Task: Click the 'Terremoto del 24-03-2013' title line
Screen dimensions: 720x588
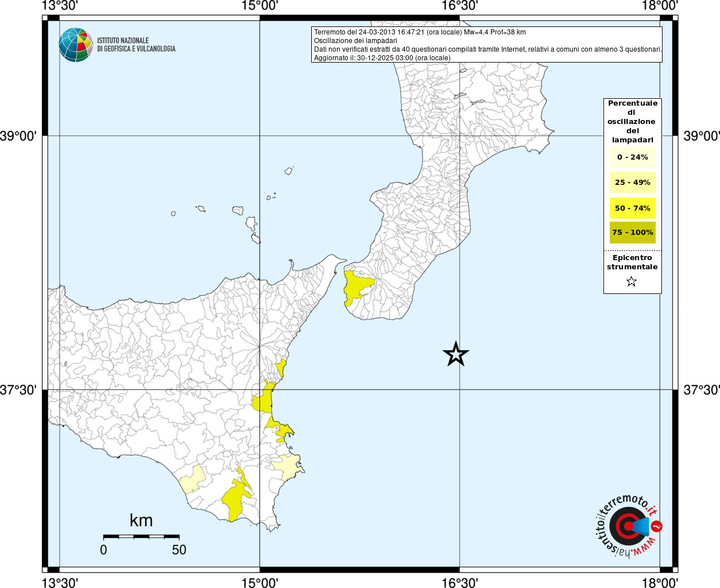Action: click(420, 32)
